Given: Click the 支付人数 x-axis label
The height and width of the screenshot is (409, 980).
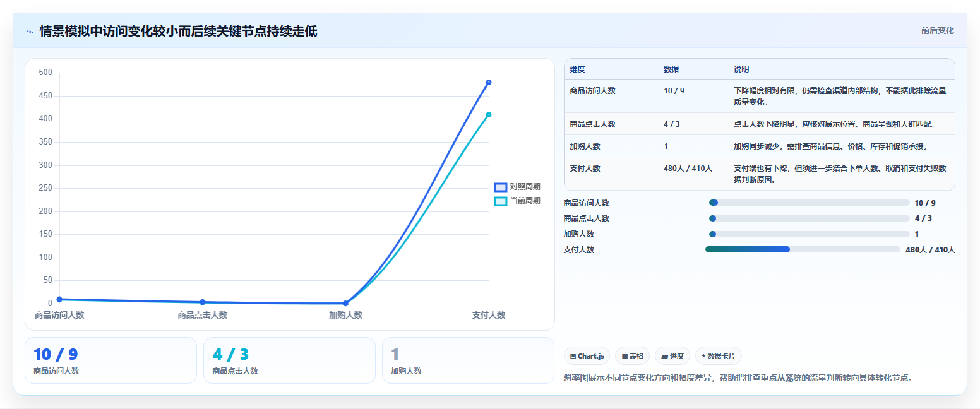Looking at the screenshot, I should tap(489, 315).
